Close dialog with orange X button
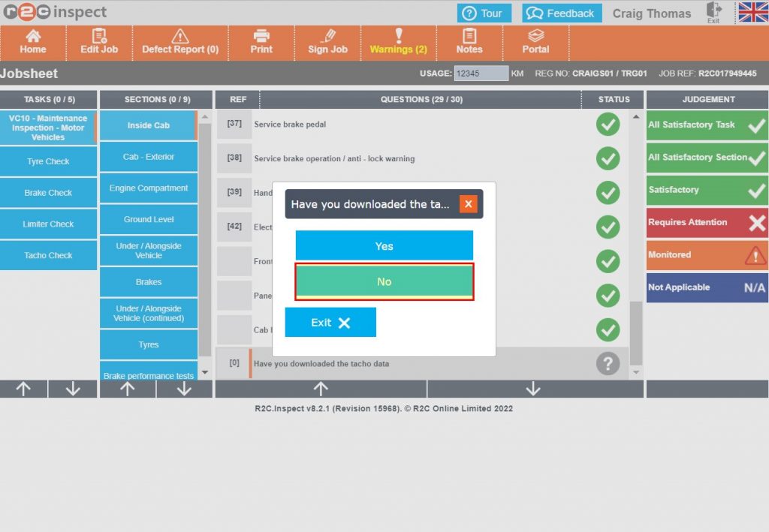 click(468, 204)
